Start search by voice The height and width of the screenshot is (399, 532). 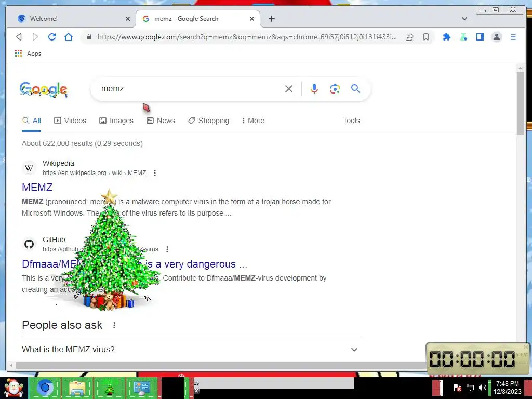click(314, 89)
